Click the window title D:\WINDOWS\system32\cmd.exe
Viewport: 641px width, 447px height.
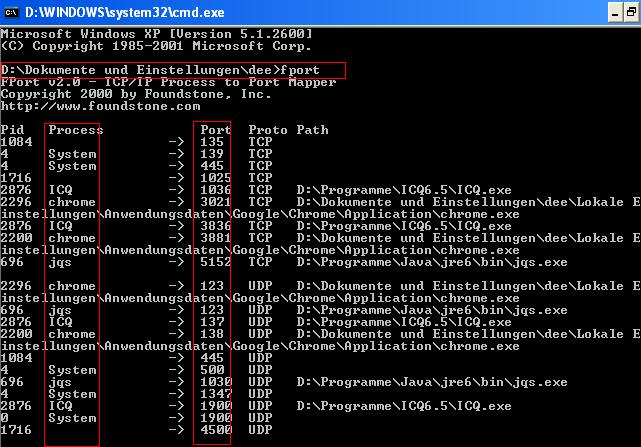(x=125, y=13)
